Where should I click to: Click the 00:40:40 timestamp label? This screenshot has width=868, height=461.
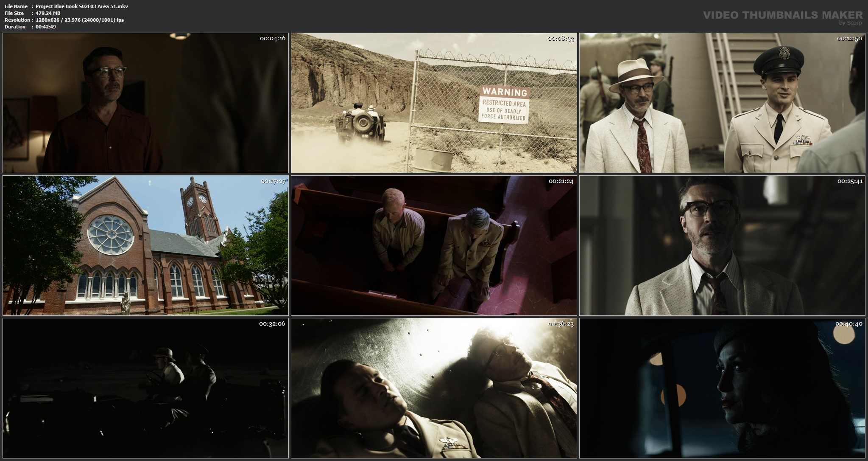849,324
